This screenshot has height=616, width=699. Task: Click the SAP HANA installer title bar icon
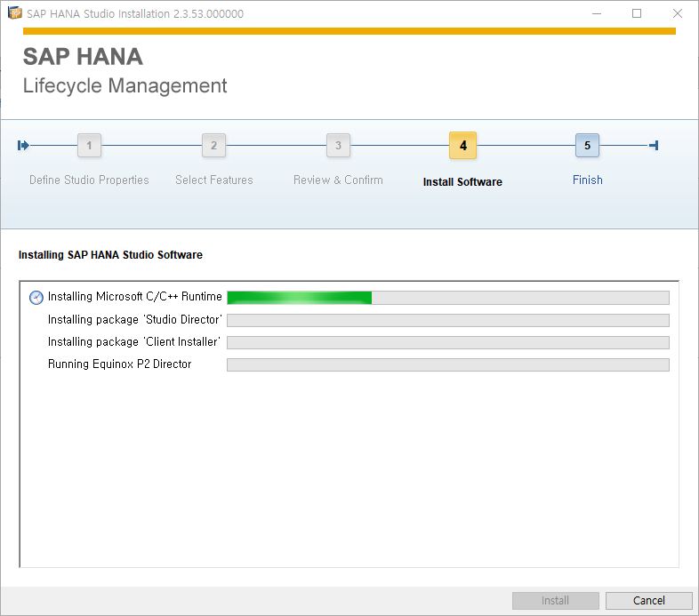coord(15,13)
